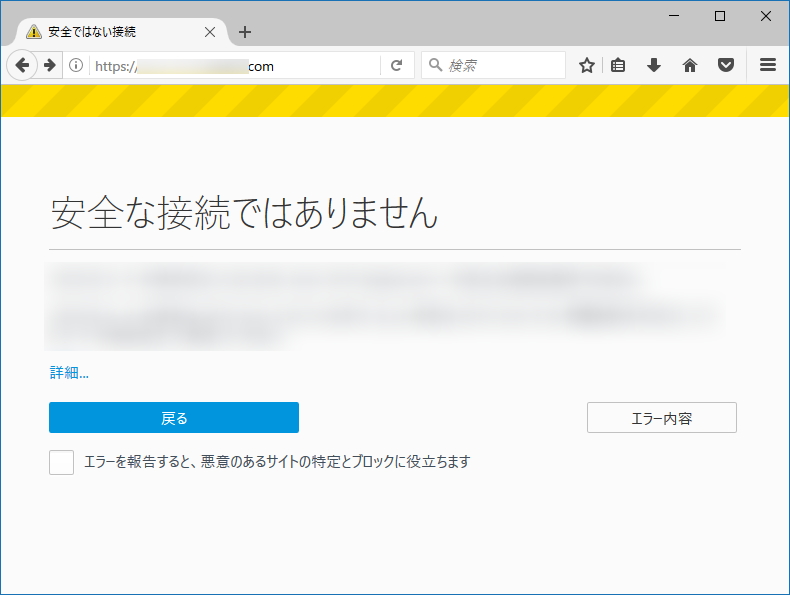Go to home page with the house icon
The height and width of the screenshot is (595, 790).
coord(690,65)
